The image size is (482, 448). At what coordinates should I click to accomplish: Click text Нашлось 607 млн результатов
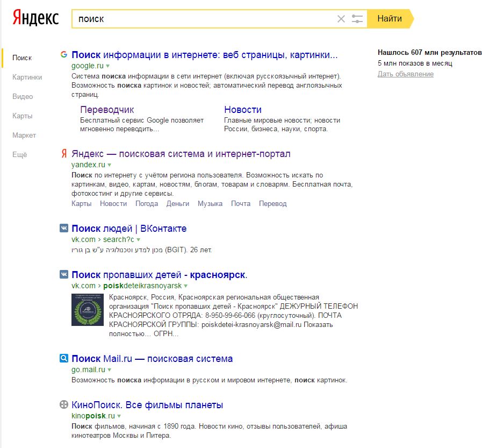[429, 53]
